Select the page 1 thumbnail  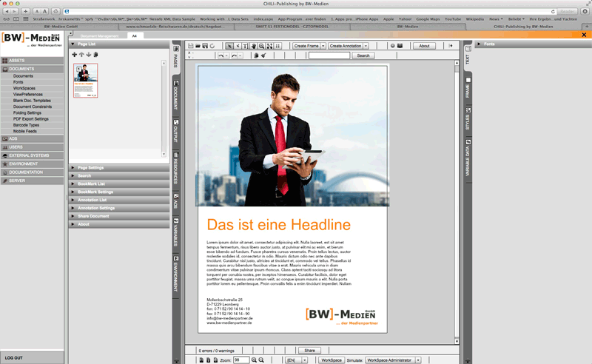pyautogui.click(x=85, y=80)
